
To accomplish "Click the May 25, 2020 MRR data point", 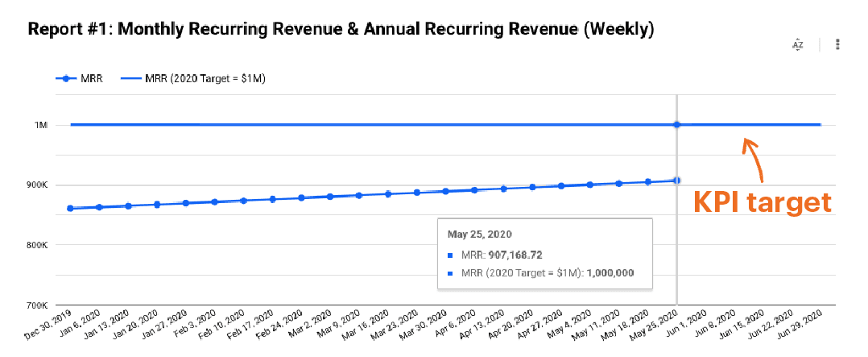I will 676,180.
